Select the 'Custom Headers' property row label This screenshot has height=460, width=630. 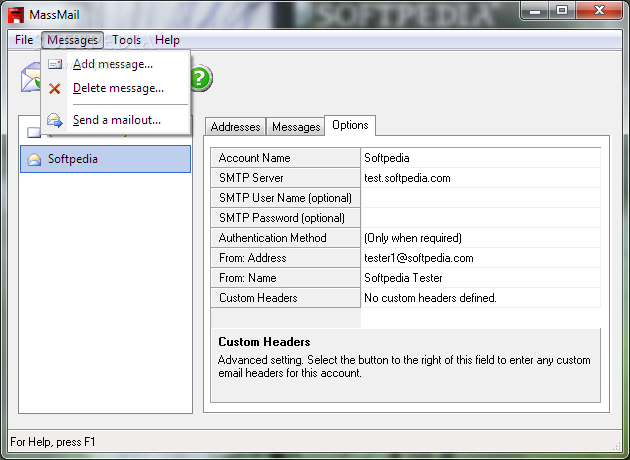285,298
